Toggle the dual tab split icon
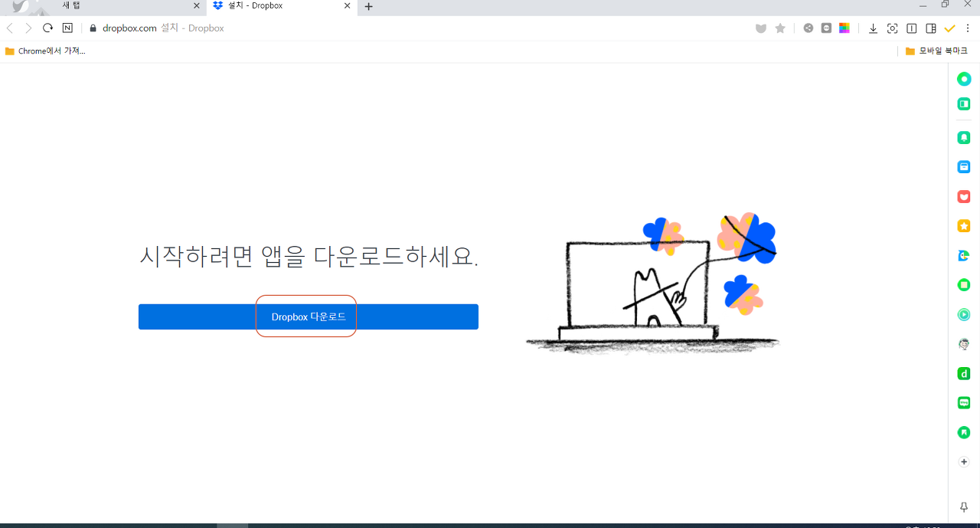980x528 pixels. tap(911, 28)
